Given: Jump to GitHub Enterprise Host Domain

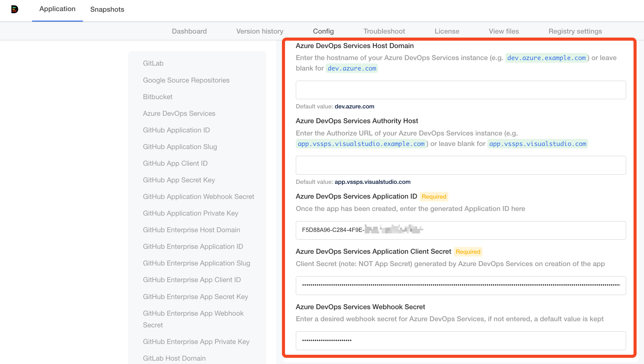Looking at the screenshot, I should pyautogui.click(x=191, y=230).
